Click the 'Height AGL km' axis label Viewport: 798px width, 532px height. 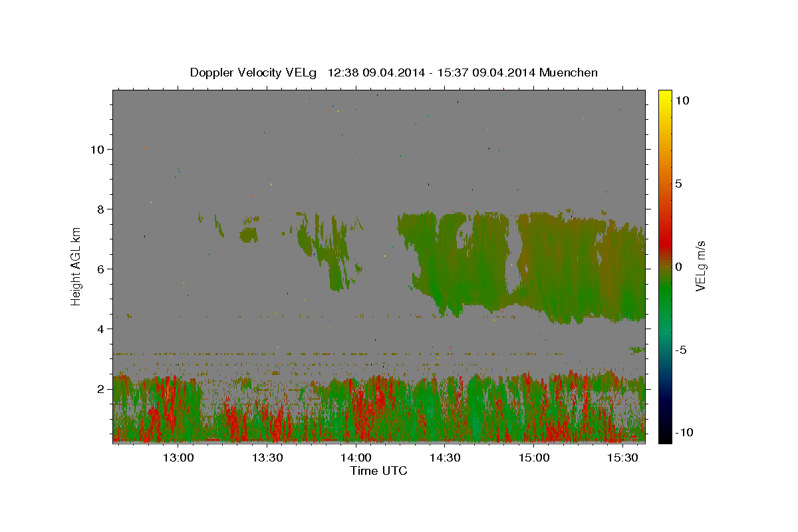(x=76, y=265)
